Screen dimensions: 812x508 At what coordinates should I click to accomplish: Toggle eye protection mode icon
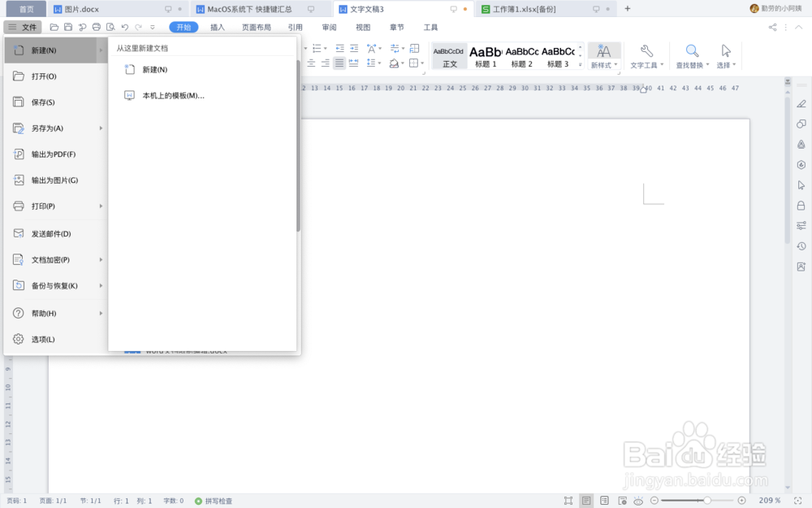[638, 501]
